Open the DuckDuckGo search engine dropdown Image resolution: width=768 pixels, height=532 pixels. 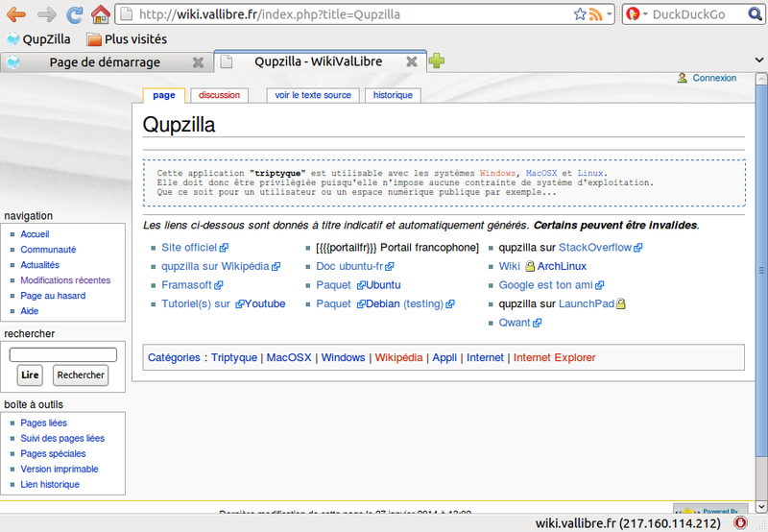tap(636, 14)
